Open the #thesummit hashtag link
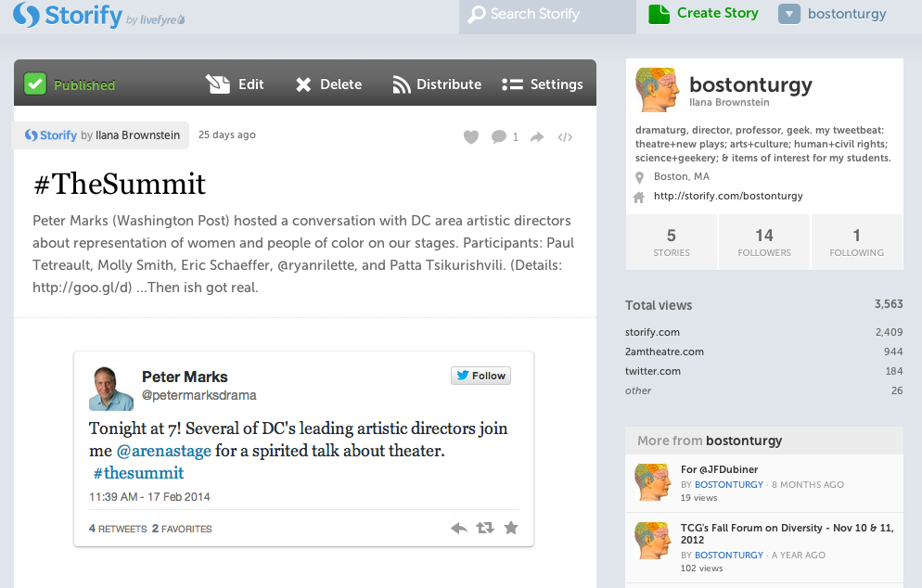Image resolution: width=922 pixels, height=588 pixels. 138,473
